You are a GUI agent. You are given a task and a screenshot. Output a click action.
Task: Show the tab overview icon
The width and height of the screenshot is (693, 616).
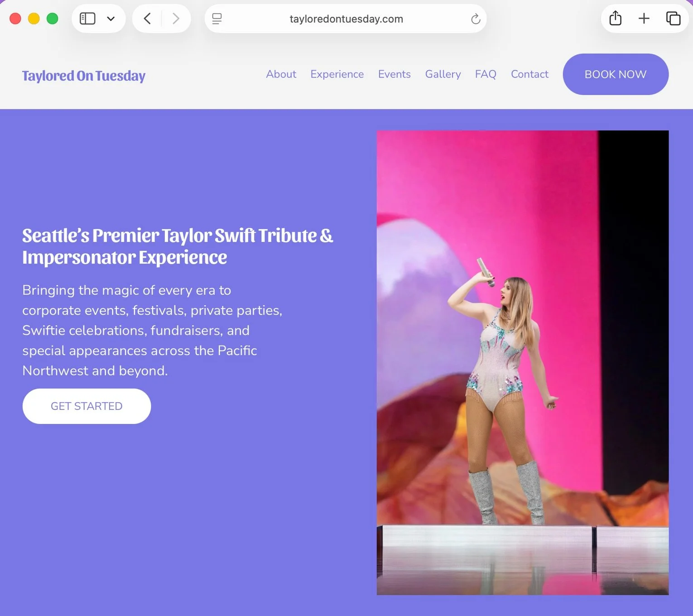(x=673, y=18)
